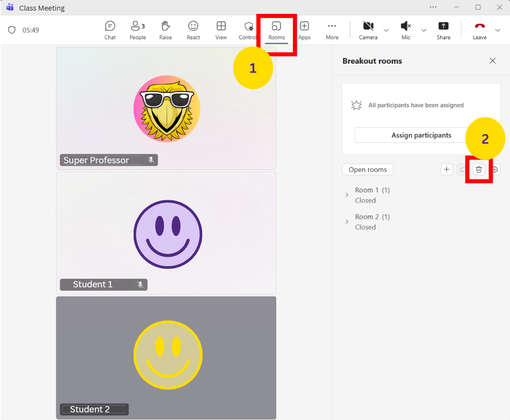510x420 pixels.
Task: Toggle the Camera on
Action: pos(368,30)
